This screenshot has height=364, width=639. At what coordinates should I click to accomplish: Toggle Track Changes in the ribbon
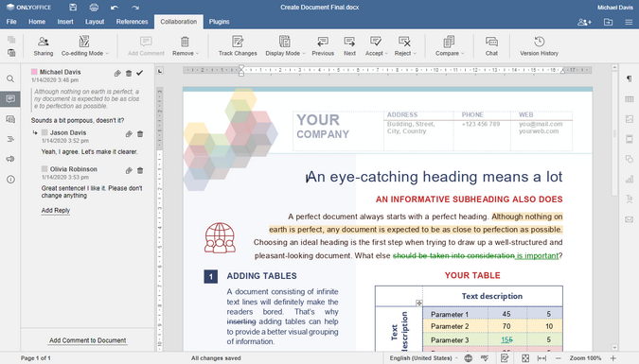point(238,46)
